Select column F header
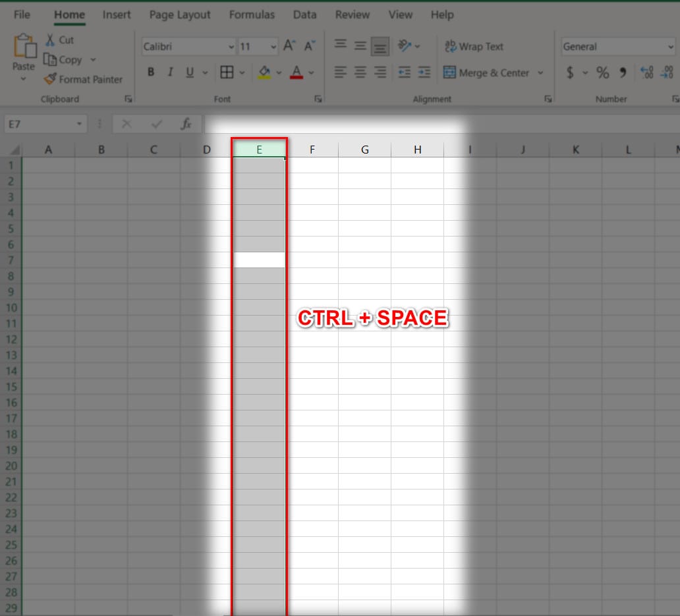Image resolution: width=680 pixels, height=616 pixels. [312, 150]
